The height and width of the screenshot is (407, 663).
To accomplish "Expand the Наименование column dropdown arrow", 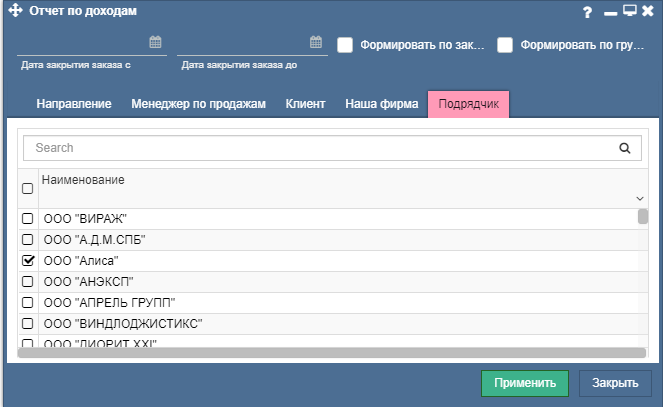I will click(x=639, y=199).
